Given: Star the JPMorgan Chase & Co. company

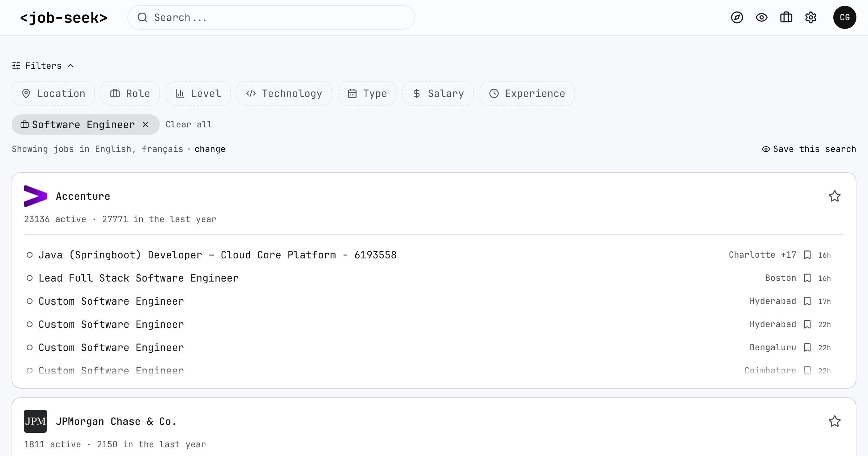Looking at the screenshot, I should click(834, 421).
